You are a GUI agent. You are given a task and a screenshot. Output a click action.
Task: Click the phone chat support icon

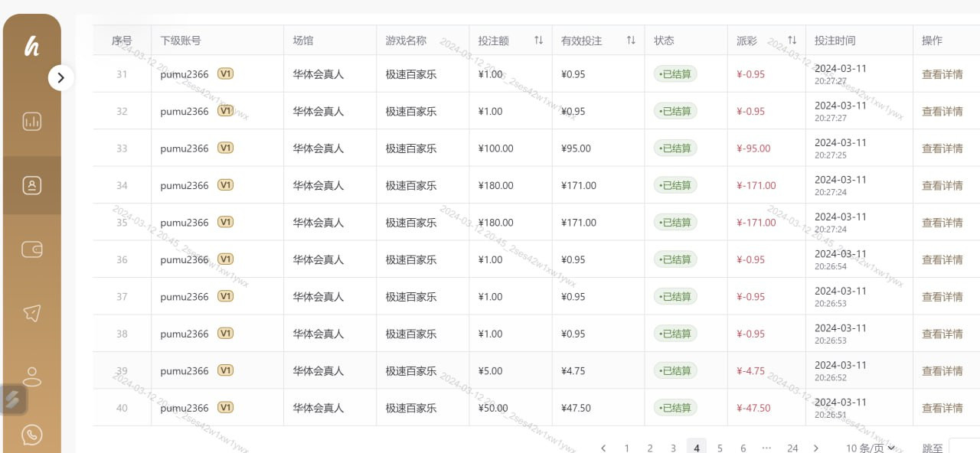31,435
